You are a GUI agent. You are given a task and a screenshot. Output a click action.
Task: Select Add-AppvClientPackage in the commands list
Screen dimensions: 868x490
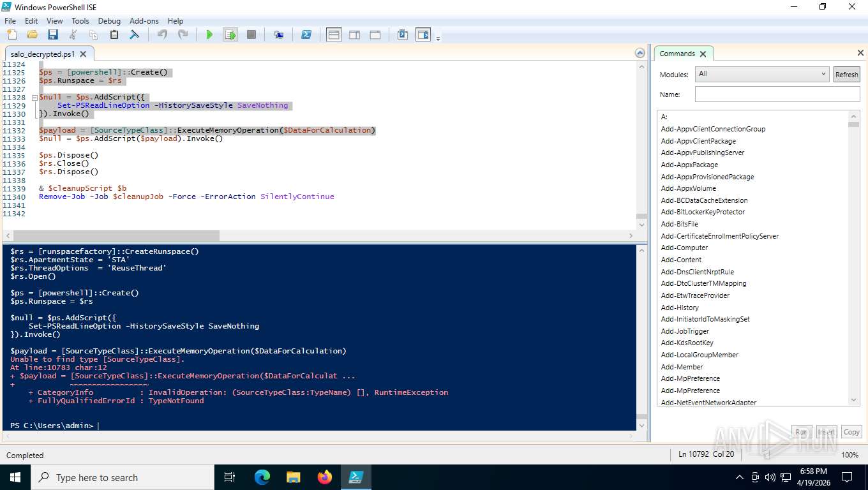click(x=698, y=141)
